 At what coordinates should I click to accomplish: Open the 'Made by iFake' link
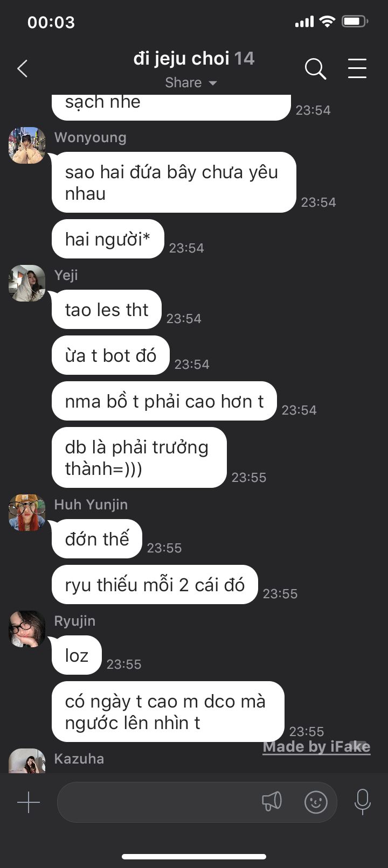tap(316, 746)
